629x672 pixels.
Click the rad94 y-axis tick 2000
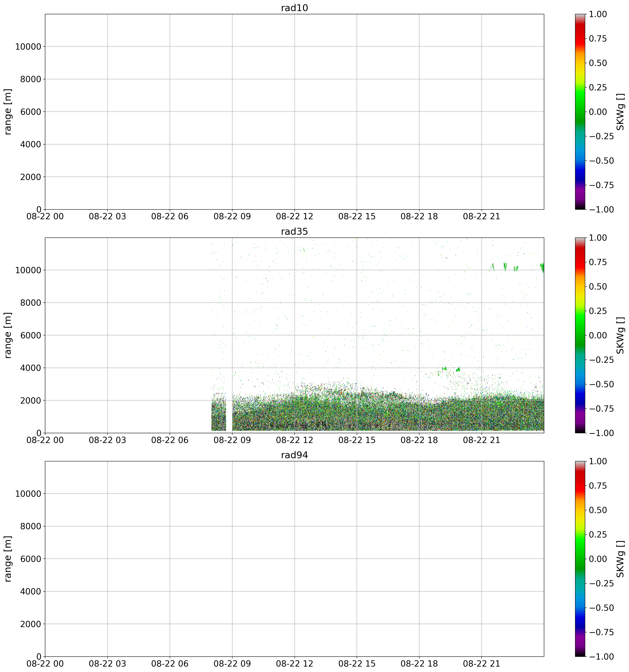point(31,624)
